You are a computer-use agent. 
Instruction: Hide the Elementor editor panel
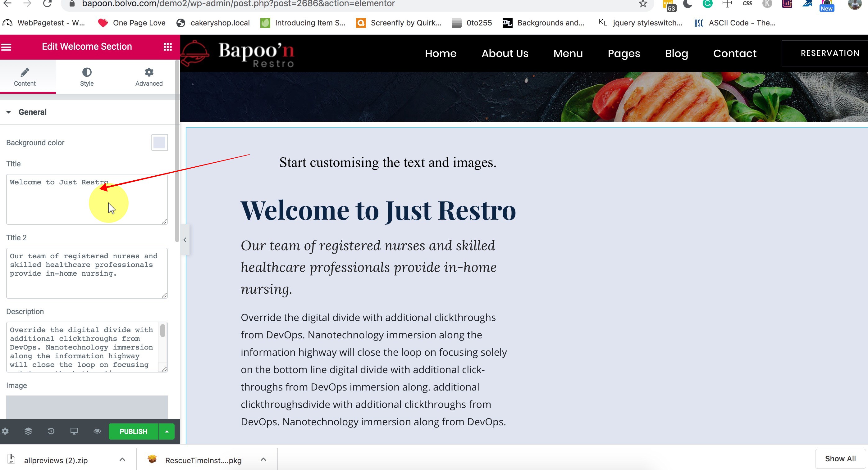(185, 240)
